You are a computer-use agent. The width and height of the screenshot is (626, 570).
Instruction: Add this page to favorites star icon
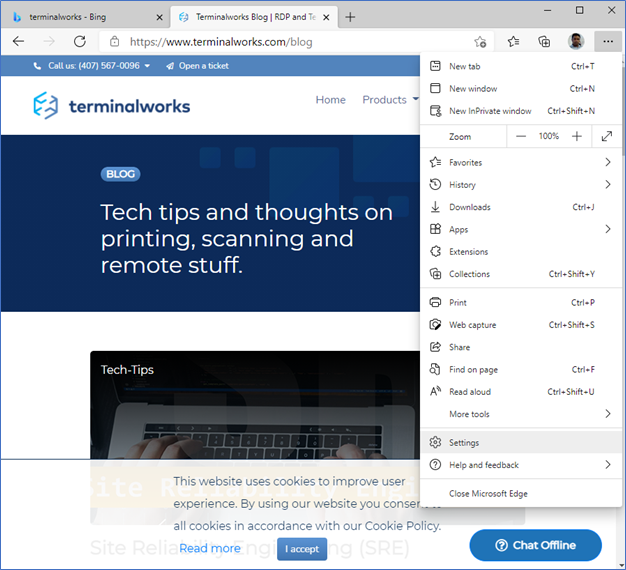480,42
